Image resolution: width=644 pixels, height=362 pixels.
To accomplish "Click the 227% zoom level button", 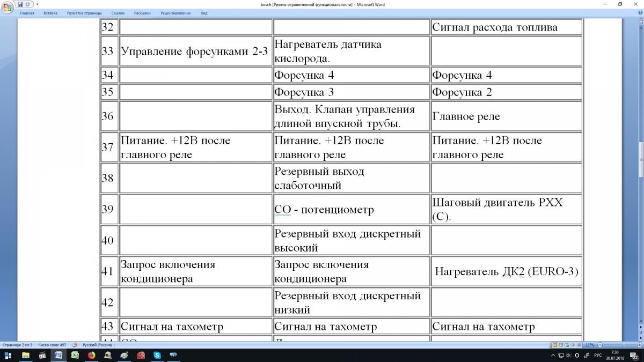I will (x=590, y=345).
